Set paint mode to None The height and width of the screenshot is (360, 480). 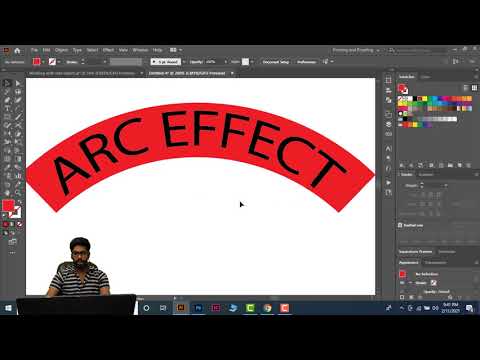click(x=20, y=224)
